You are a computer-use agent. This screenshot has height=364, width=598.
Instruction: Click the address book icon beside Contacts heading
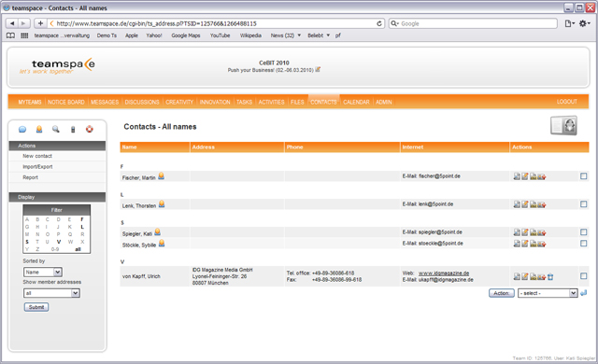click(563, 126)
